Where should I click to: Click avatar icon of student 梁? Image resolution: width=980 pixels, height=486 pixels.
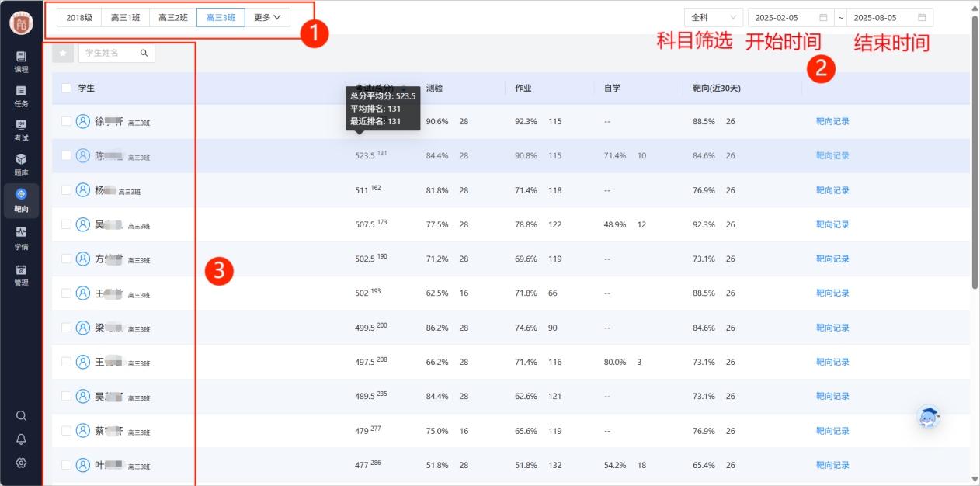pyautogui.click(x=83, y=328)
